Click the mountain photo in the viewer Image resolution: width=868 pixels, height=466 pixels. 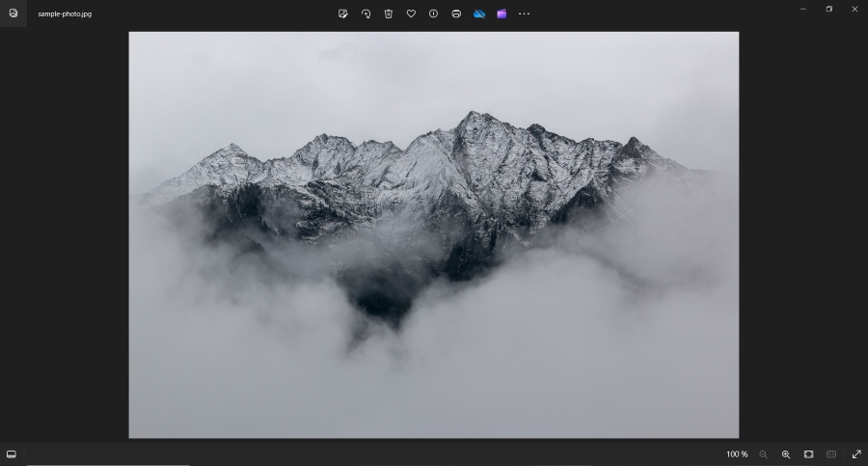click(x=433, y=235)
